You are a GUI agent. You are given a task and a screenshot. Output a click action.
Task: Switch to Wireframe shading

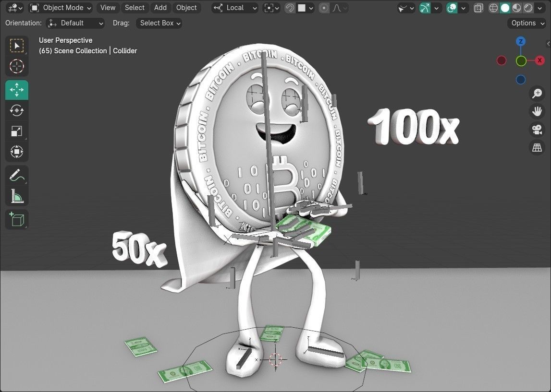493,8
